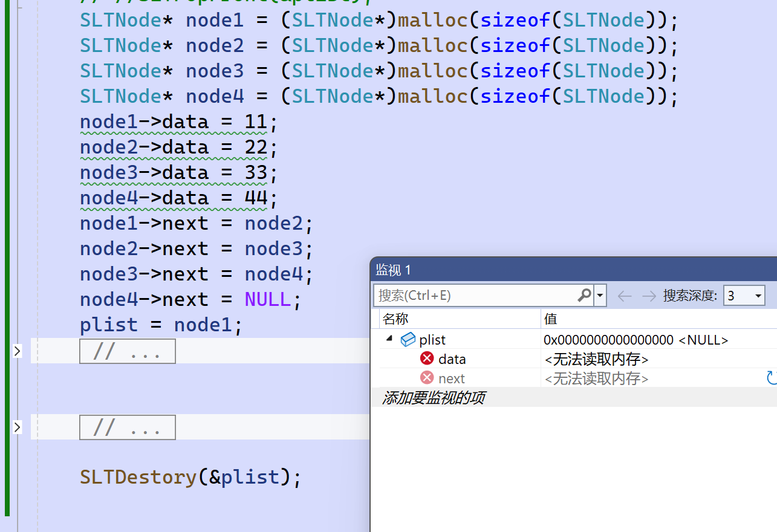
Task: Click the line node1->next = node2;
Action: [x=197, y=224]
